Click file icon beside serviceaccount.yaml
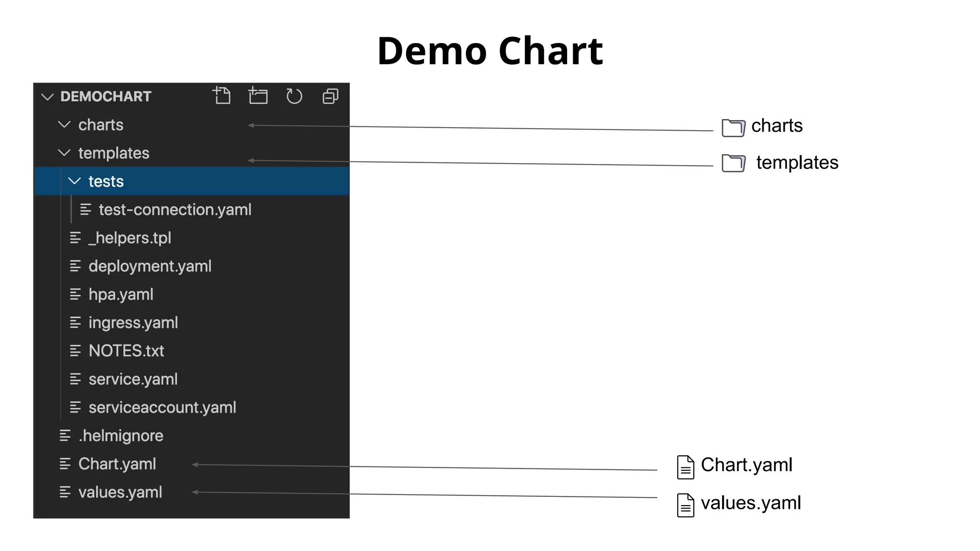980x551 pixels. tap(75, 407)
